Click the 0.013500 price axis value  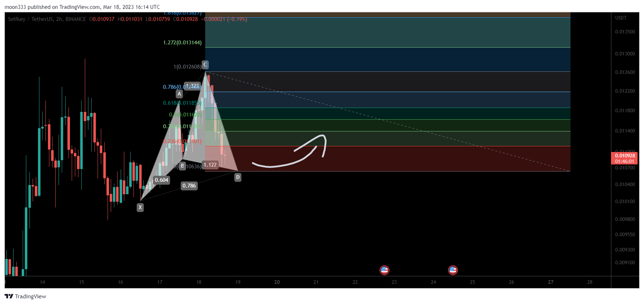click(x=625, y=32)
